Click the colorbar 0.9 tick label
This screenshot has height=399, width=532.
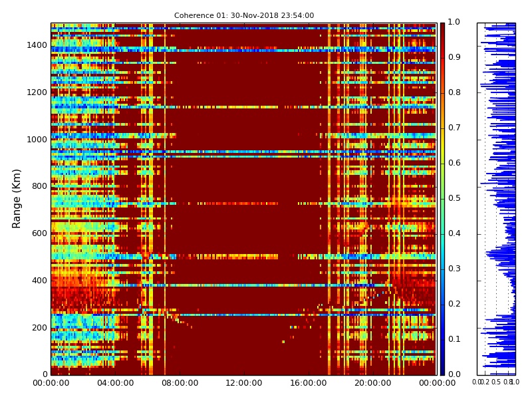pos(454,57)
